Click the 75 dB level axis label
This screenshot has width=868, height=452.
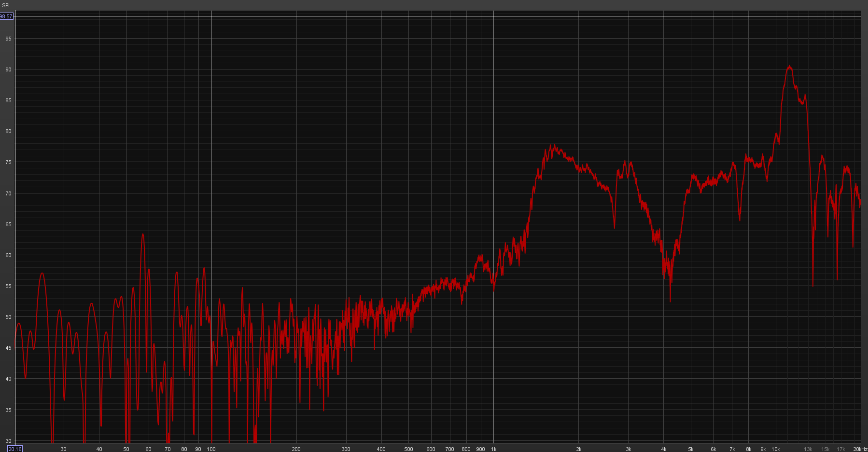click(8, 162)
